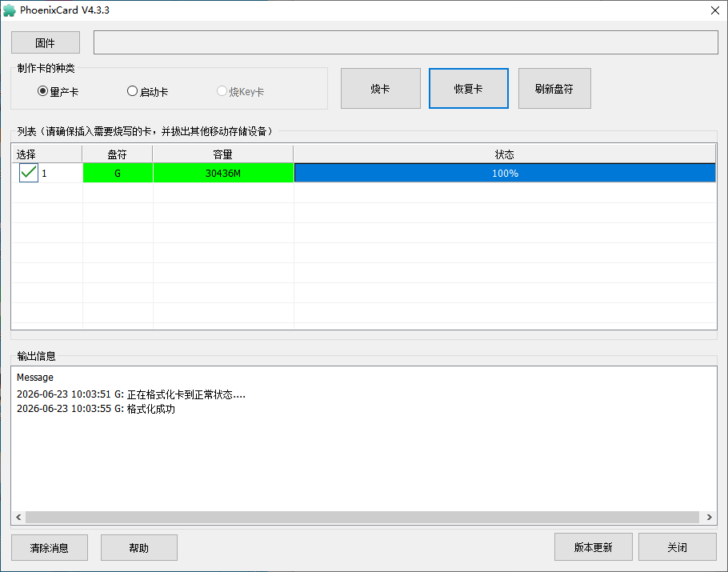Image resolution: width=728 pixels, height=572 pixels.
Task: Click the 100% blue progress bar
Action: 505,173
